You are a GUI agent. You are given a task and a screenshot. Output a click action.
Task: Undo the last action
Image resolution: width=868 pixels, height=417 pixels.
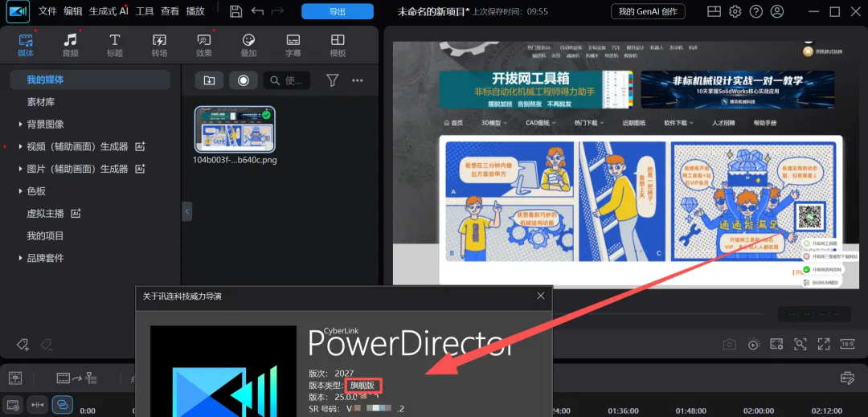click(x=257, y=11)
